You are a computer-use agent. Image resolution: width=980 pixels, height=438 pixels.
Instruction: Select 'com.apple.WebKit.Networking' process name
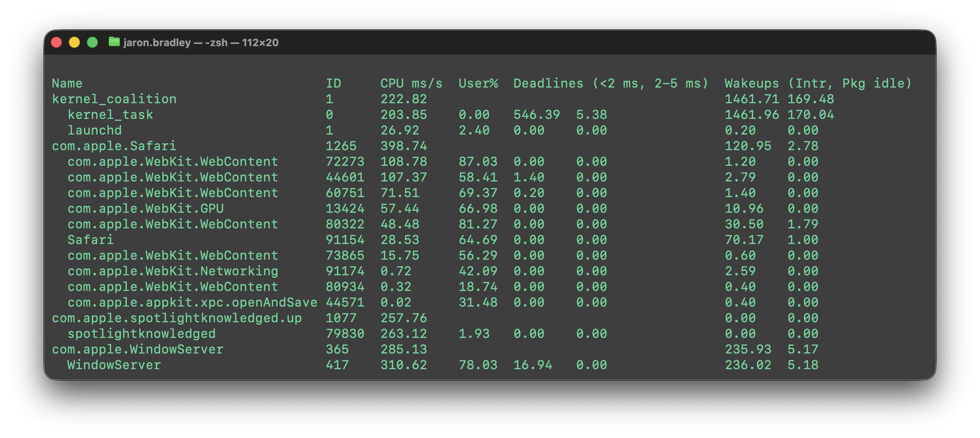[x=173, y=271]
